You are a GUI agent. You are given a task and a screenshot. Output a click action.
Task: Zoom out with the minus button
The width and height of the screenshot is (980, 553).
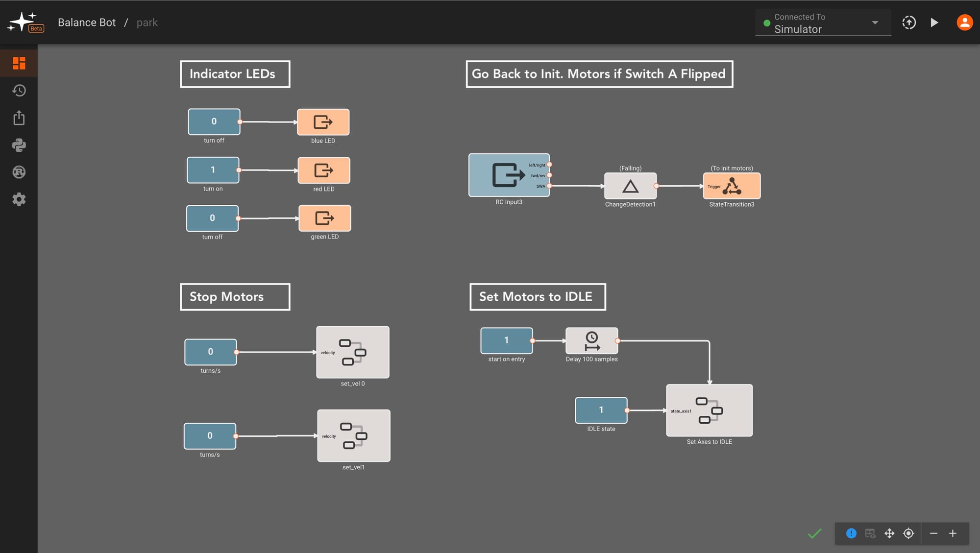pyautogui.click(x=933, y=533)
